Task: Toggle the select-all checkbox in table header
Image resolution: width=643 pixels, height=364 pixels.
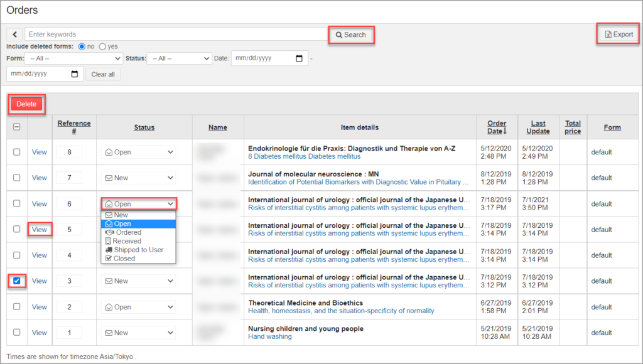Action: point(17,127)
